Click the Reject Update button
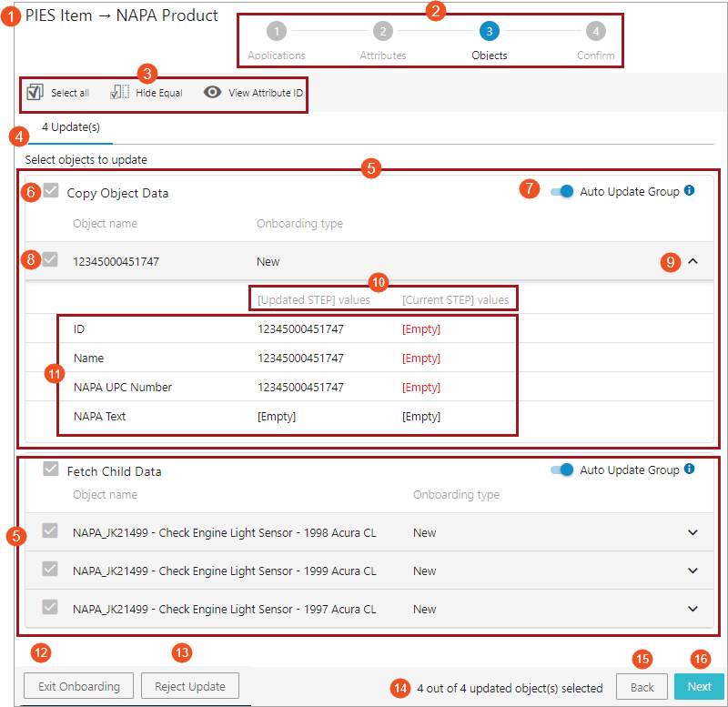The height and width of the screenshot is (707, 728). pyautogui.click(x=190, y=686)
